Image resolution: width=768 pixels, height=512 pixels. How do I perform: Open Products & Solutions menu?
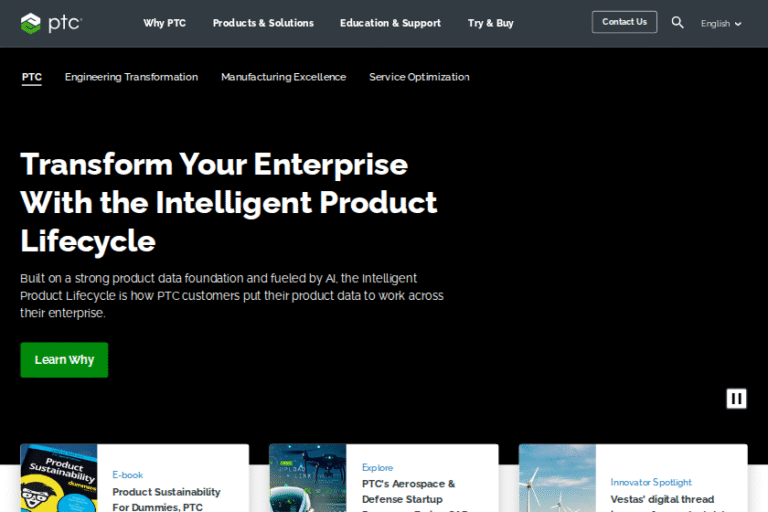[263, 23]
